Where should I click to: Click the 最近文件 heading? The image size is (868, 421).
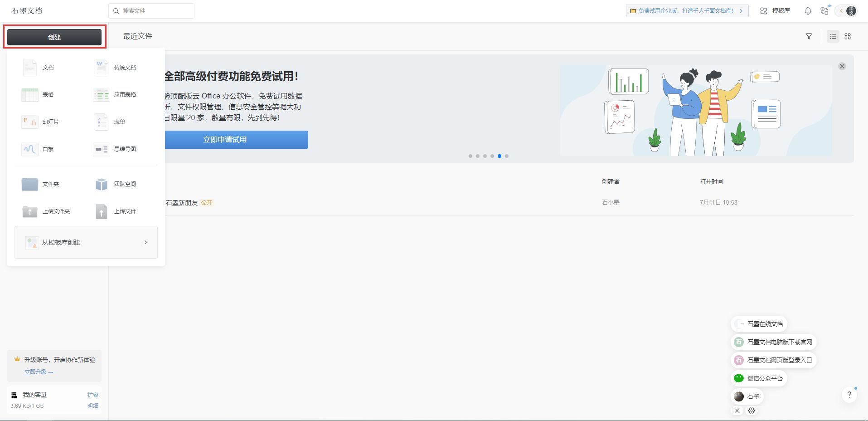pyautogui.click(x=138, y=36)
